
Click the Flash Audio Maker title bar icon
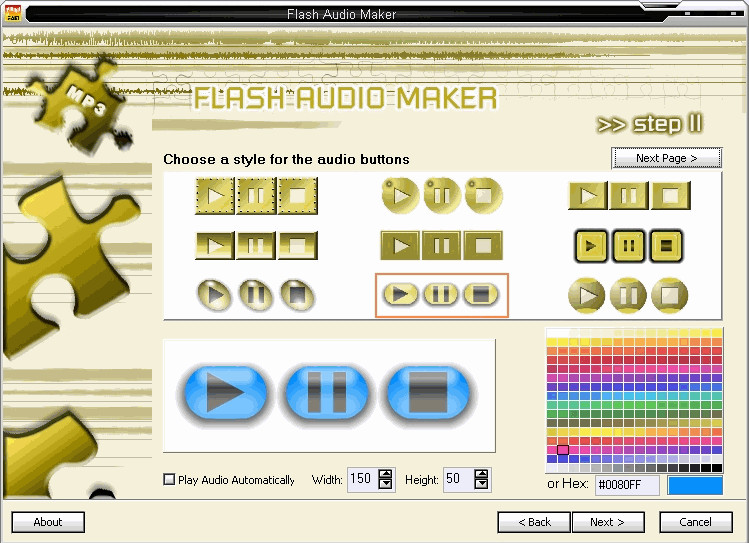13,13
